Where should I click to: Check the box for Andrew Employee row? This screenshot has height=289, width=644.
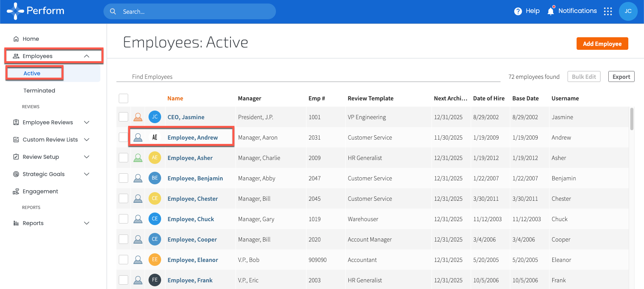(x=123, y=138)
